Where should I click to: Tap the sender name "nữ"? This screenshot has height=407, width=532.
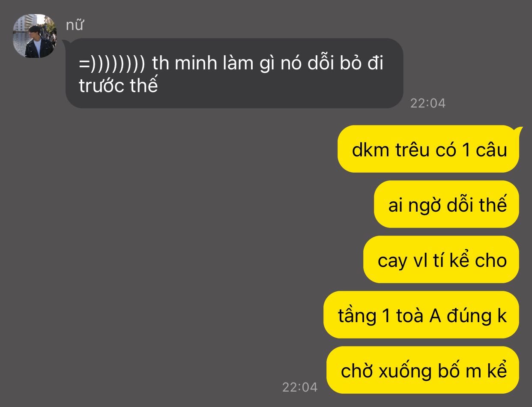74,25
